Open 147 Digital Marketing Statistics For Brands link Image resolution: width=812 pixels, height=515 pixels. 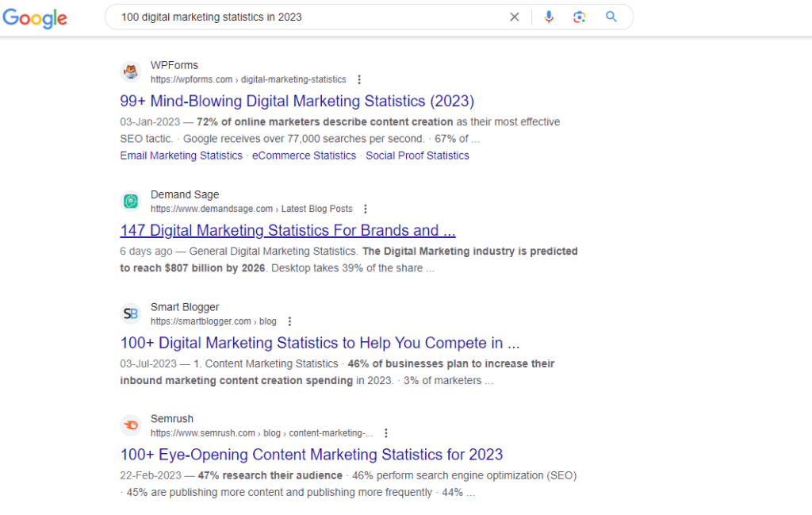point(287,230)
